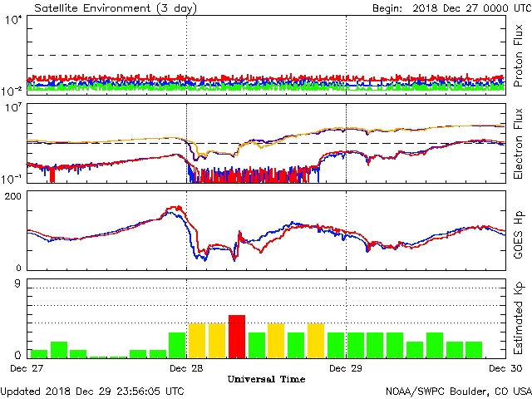The image size is (532, 399).
Task: Click the 'Electron Flux' axis label
Action: pos(518,144)
